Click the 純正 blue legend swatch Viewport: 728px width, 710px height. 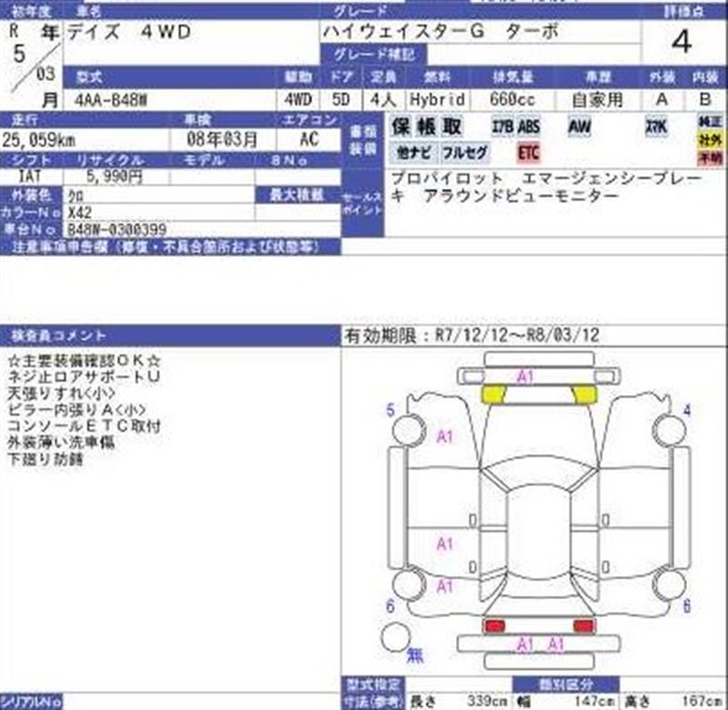click(x=711, y=122)
